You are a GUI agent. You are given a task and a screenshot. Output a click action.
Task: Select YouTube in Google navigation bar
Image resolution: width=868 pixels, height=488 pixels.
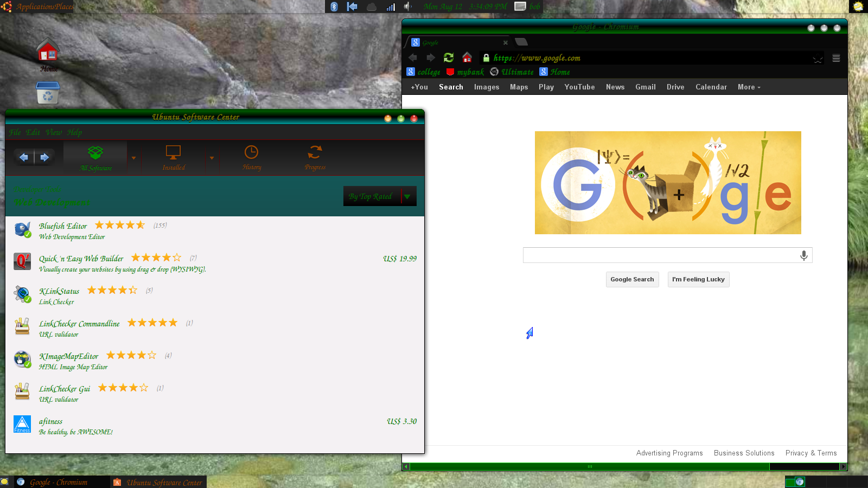[579, 87]
